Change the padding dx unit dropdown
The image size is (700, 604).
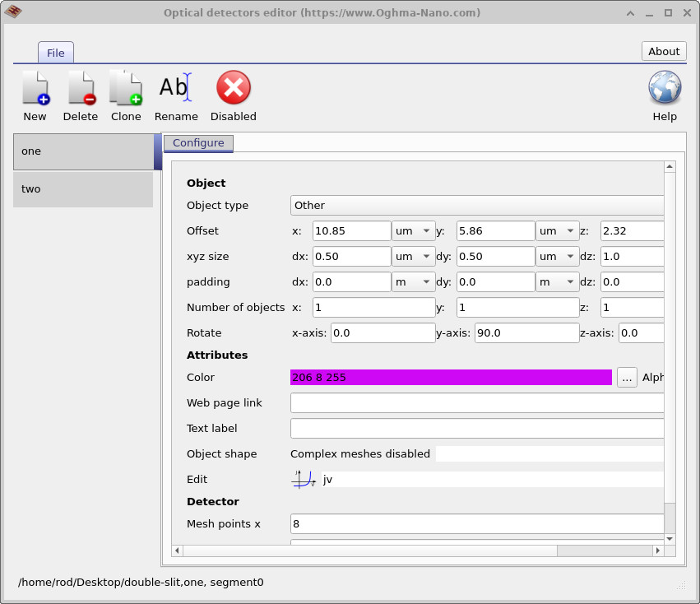pos(414,282)
